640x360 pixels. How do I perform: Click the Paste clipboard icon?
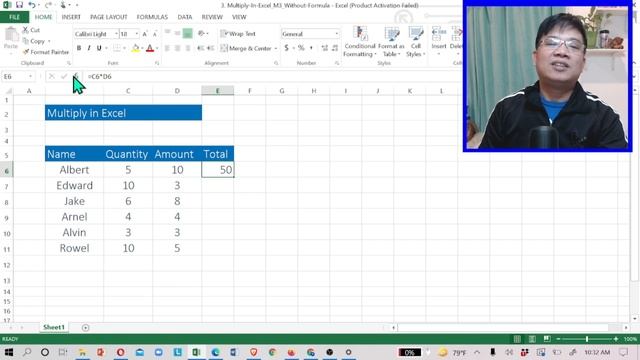(x=11, y=36)
